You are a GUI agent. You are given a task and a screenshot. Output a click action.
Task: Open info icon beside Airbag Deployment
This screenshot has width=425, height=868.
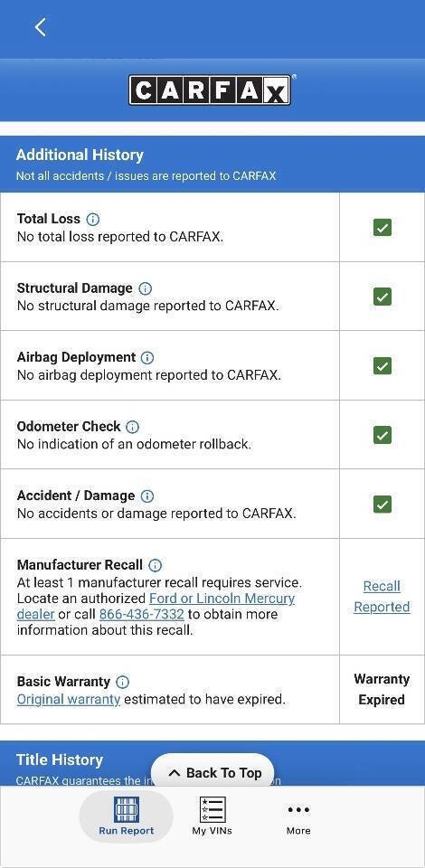point(147,358)
